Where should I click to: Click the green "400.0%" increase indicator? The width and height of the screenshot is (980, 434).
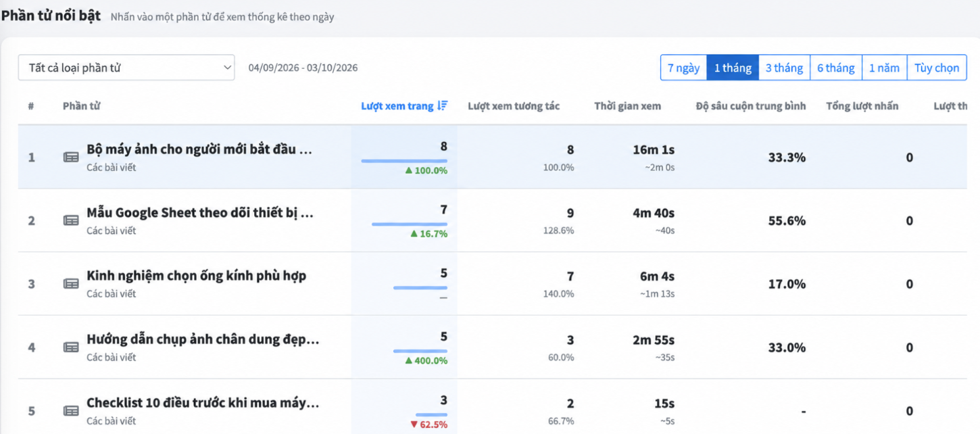[x=426, y=361]
